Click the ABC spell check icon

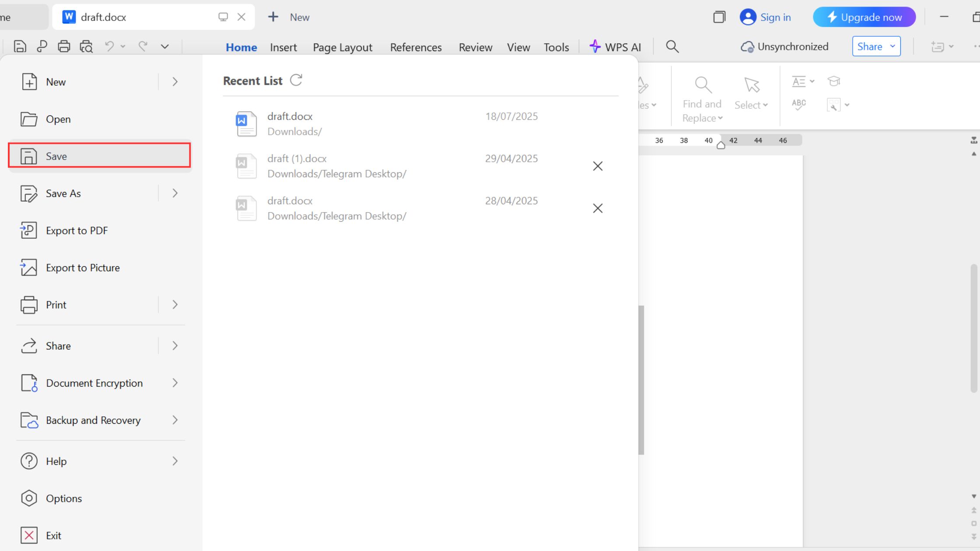pyautogui.click(x=799, y=105)
